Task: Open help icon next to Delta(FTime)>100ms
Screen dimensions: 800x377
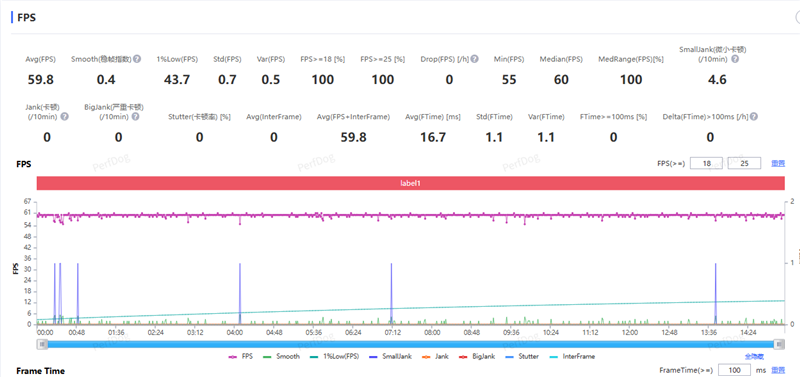Action: point(754,117)
